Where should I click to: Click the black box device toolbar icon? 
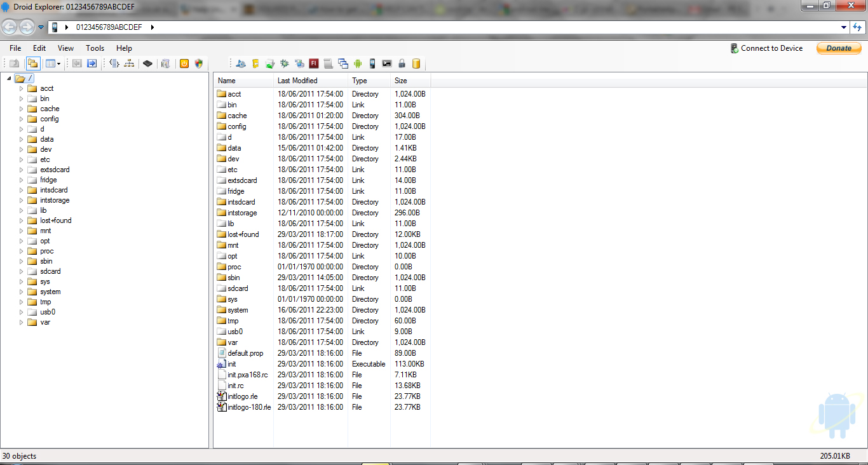click(147, 64)
